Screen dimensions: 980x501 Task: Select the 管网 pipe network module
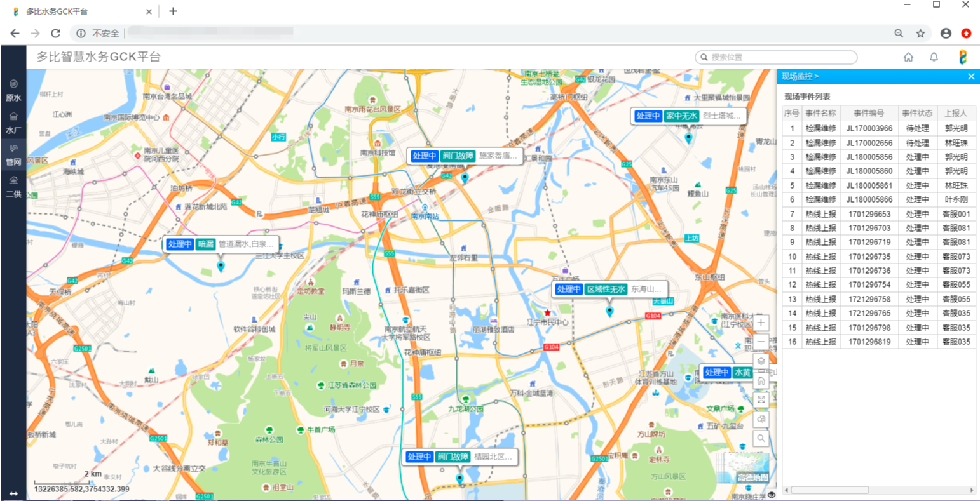point(13,154)
